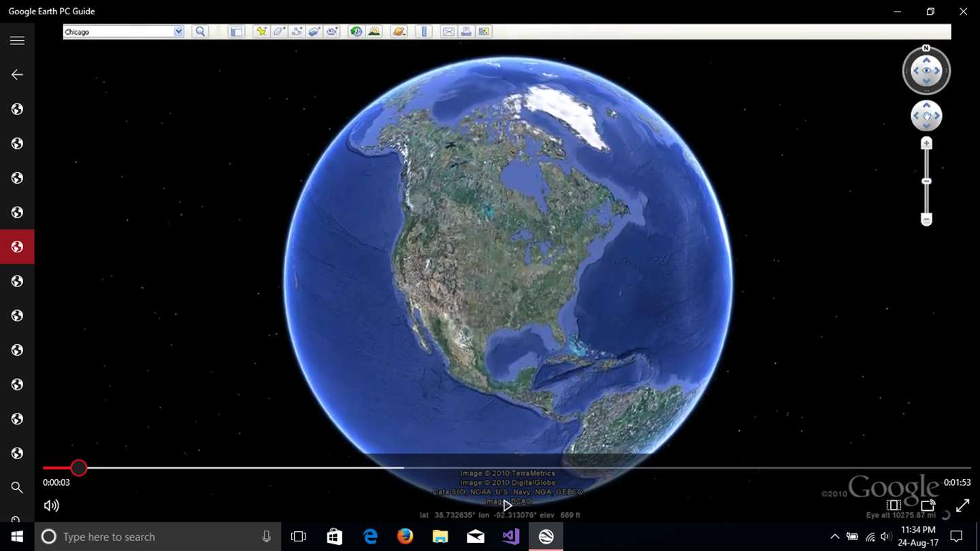Cast the video to a device
The height and width of the screenshot is (551, 980).
point(928,505)
